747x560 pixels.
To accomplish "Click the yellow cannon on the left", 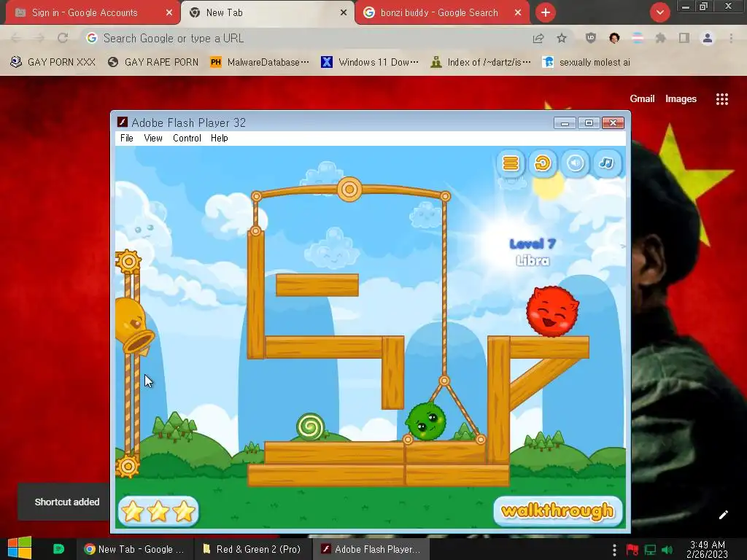I will click(133, 327).
